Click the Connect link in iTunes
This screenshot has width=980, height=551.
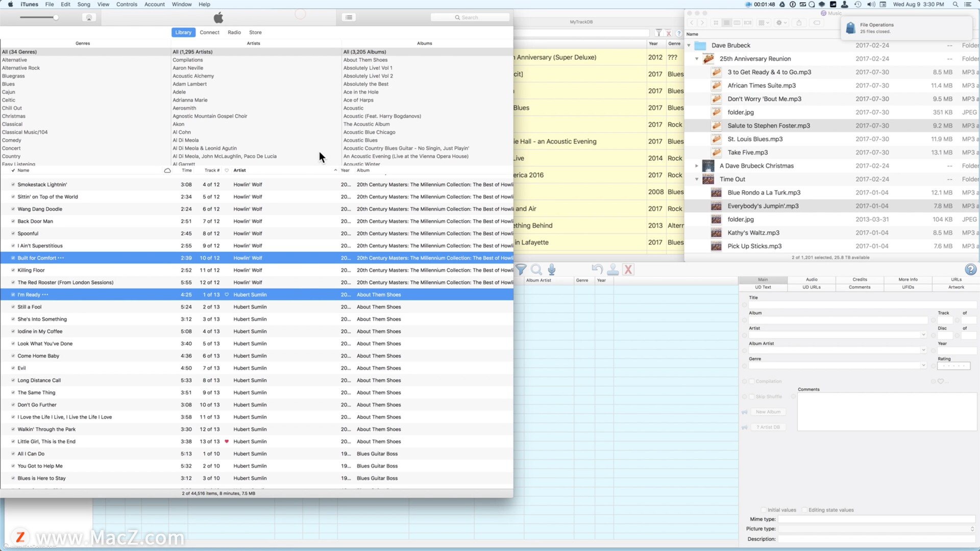click(x=209, y=32)
